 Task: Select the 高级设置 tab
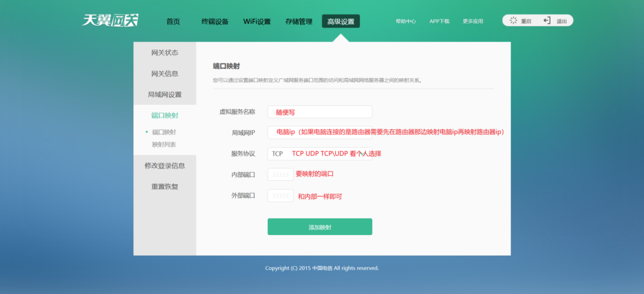click(341, 21)
